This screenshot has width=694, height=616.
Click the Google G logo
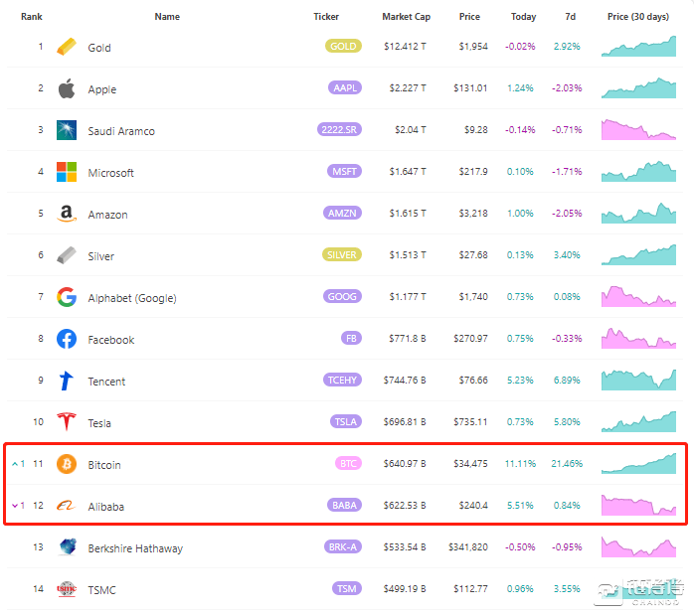tap(67, 297)
